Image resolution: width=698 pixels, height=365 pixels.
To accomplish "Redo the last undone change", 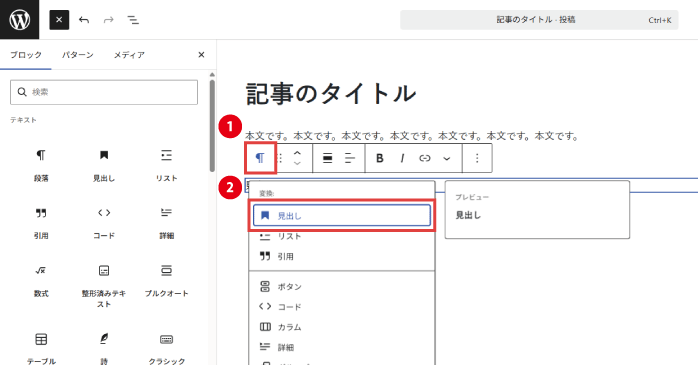I will [109, 20].
